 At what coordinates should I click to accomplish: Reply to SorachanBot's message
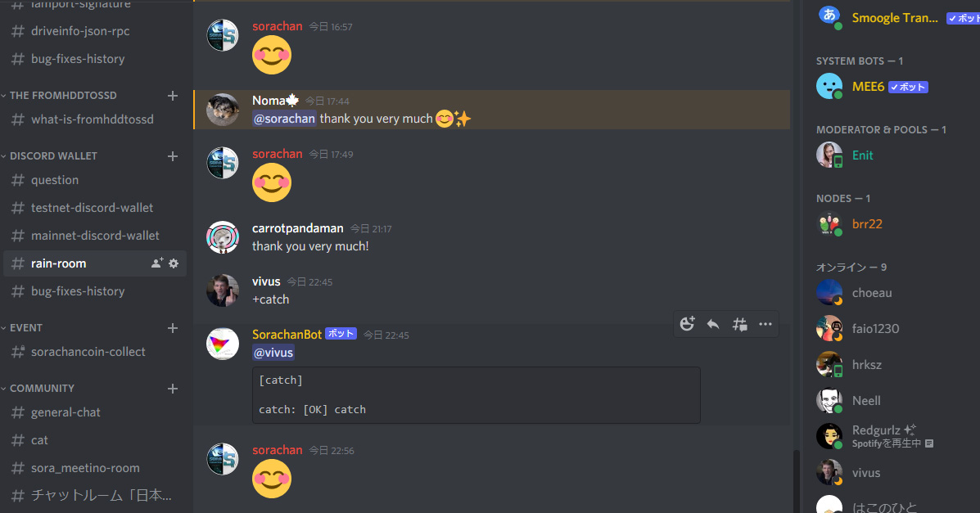tap(713, 324)
